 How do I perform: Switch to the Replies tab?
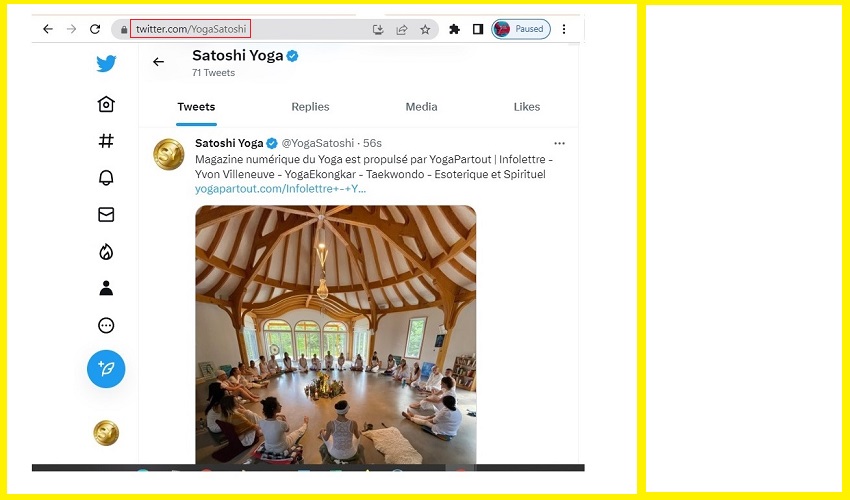[310, 107]
